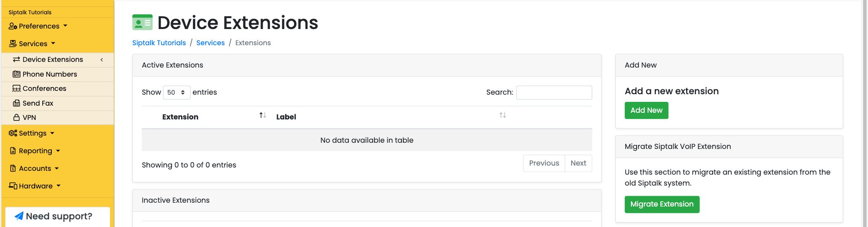Click the Device Extensions arrows icon in sidebar
Screen dimensions: 868x227
point(17,59)
